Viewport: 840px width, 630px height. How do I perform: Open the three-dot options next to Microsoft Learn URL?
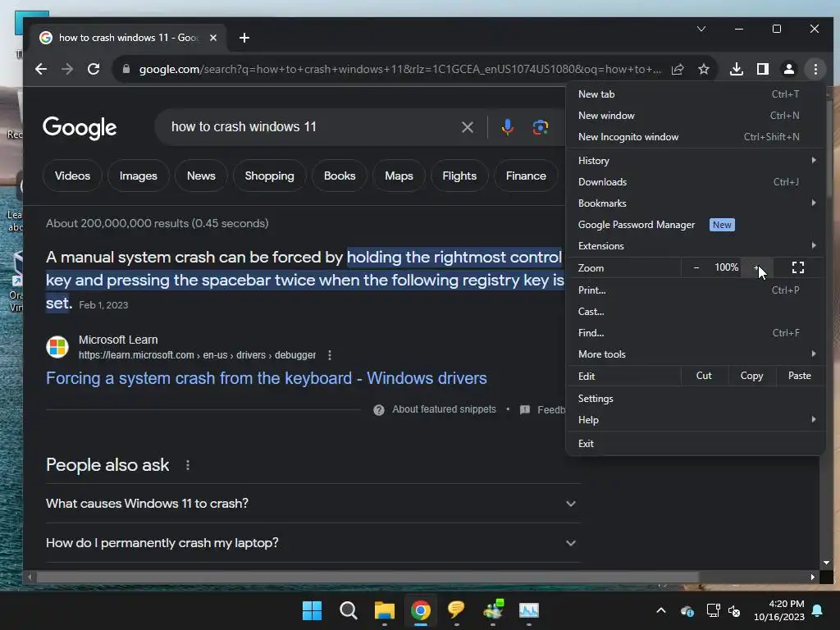tap(330, 355)
